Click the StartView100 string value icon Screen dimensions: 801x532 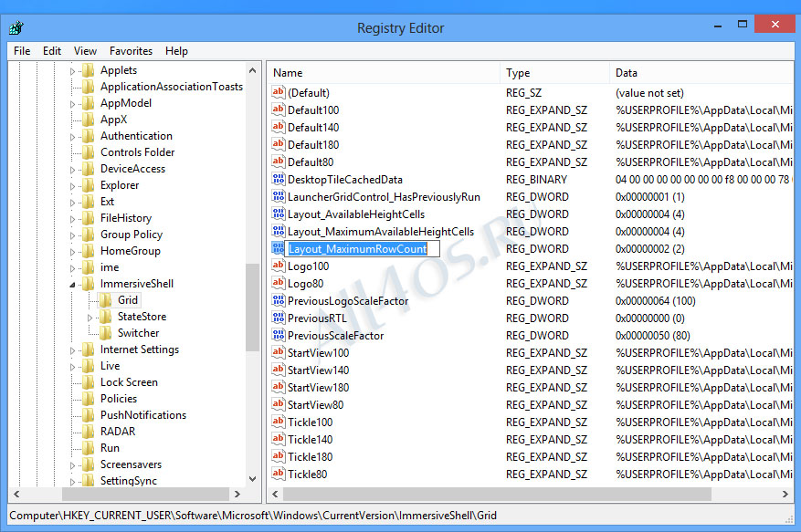pos(279,353)
